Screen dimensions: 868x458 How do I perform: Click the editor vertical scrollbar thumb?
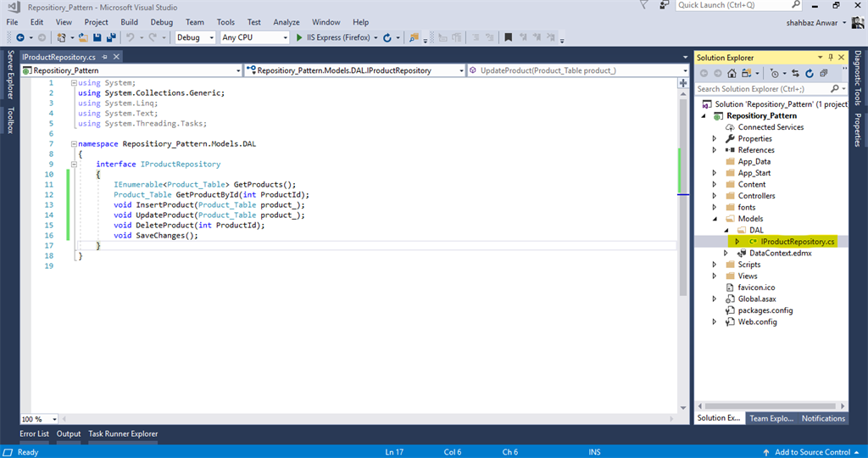(x=683, y=197)
